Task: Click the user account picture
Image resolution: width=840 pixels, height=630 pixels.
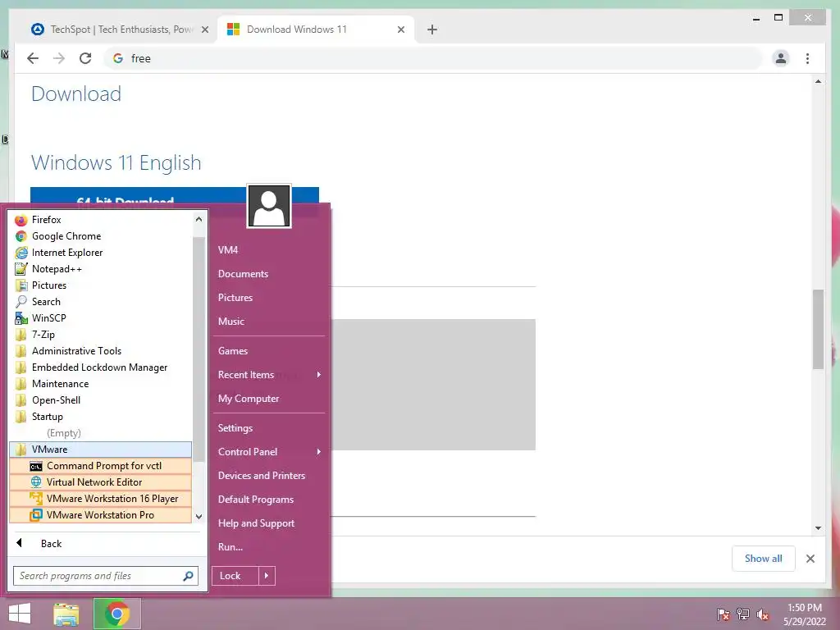Action: click(x=269, y=206)
